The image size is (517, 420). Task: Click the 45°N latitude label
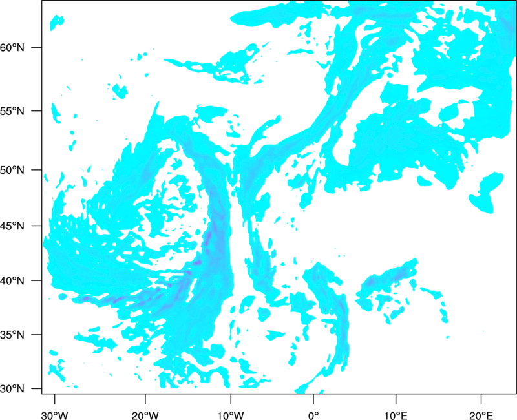pyautogui.click(x=12, y=226)
